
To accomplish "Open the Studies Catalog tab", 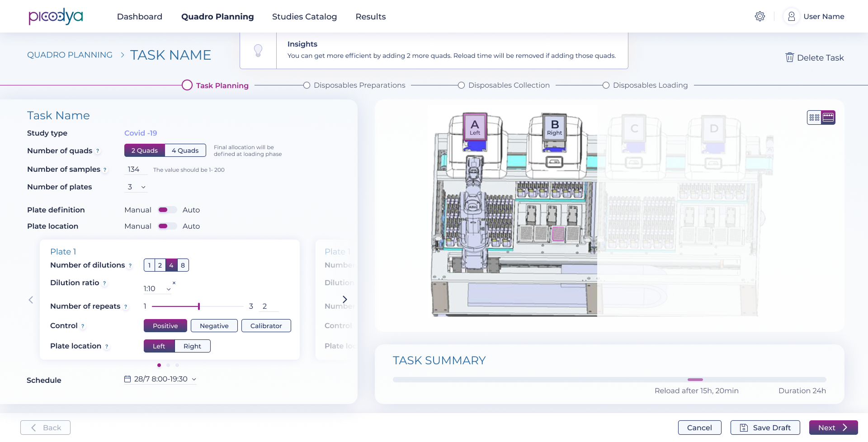I will coord(304,17).
